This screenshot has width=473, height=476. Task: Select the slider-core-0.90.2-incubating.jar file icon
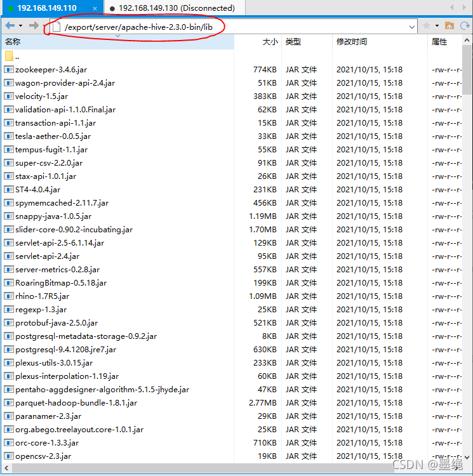(x=9, y=230)
